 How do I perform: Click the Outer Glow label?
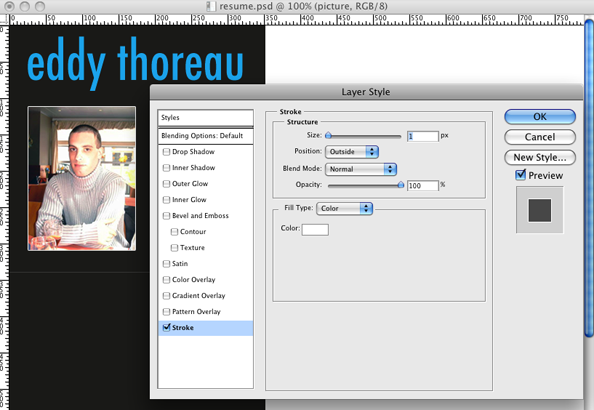point(190,183)
